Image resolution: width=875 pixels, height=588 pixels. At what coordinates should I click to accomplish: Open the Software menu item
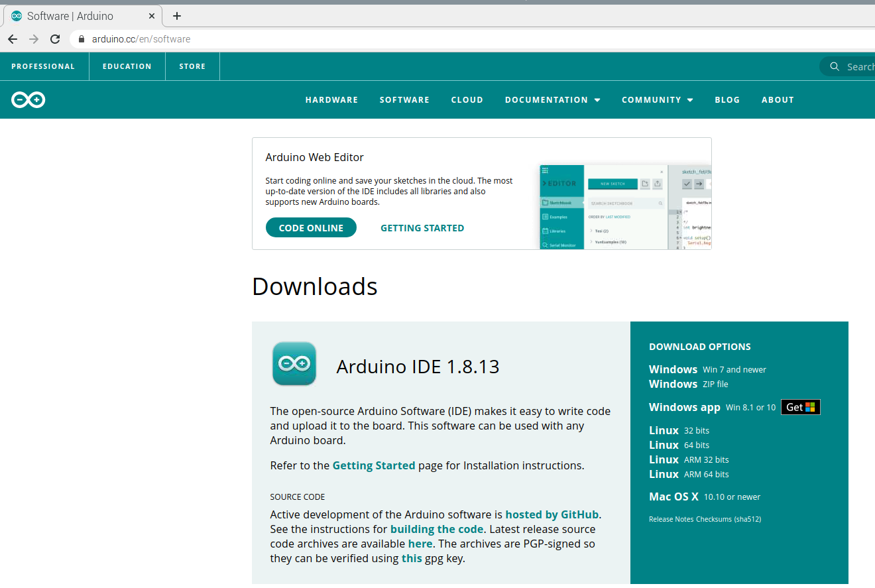404,100
